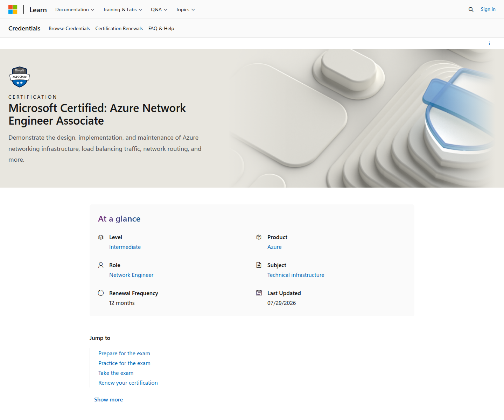Click the Role person icon

[x=101, y=265]
